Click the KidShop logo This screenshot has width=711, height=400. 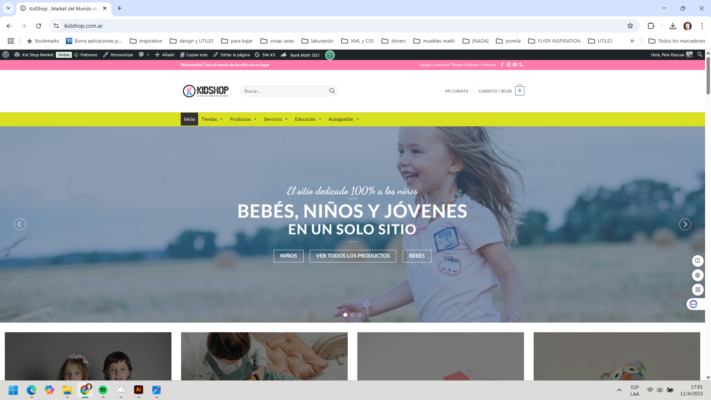point(205,91)
